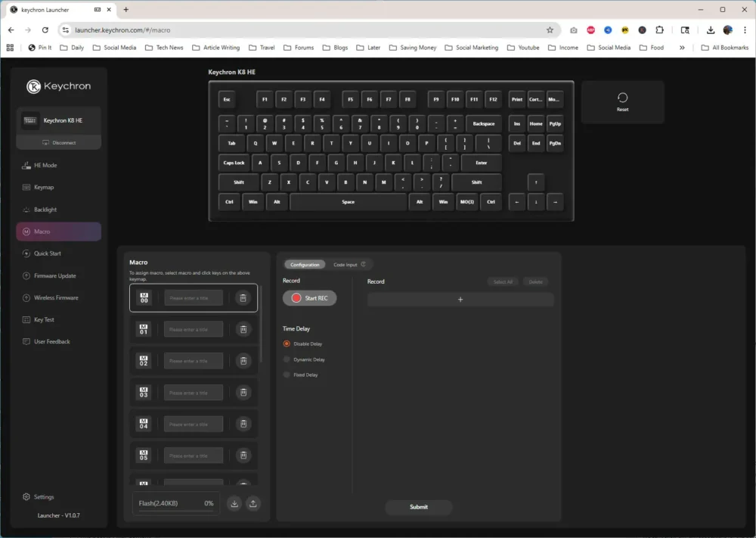
Task: Click the MO(3) key on layout
Action: point(466,202)
